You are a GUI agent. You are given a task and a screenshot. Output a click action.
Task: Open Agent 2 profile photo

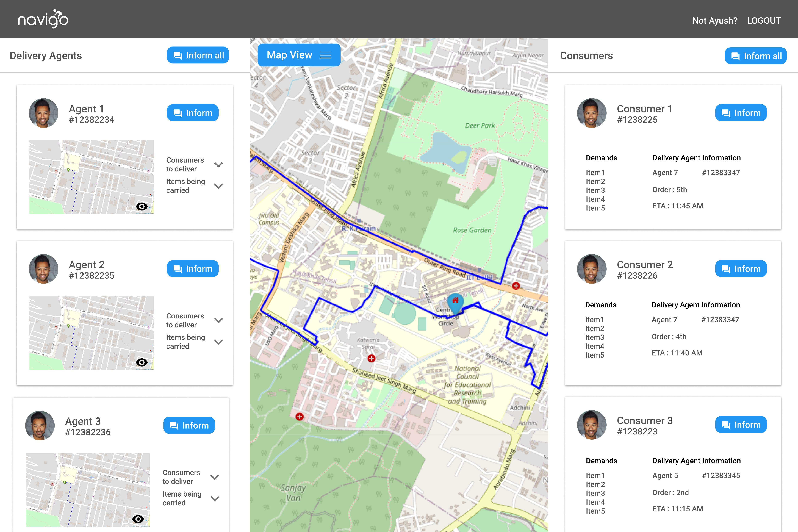(x=43, y=269)
